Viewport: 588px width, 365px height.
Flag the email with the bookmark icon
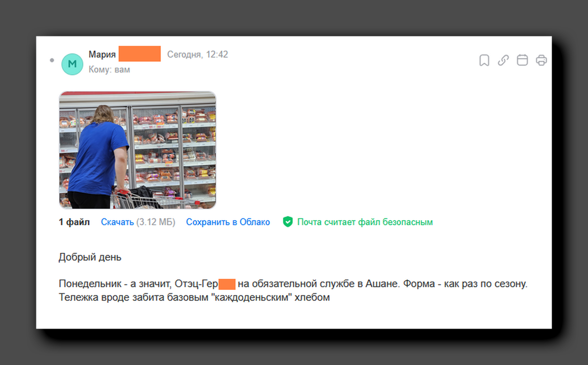[484, 60]
